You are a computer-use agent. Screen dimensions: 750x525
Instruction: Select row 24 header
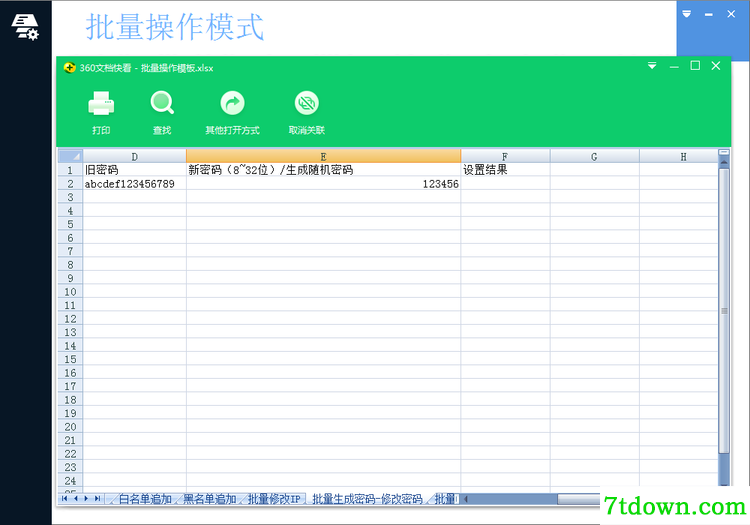click(70, 481)
